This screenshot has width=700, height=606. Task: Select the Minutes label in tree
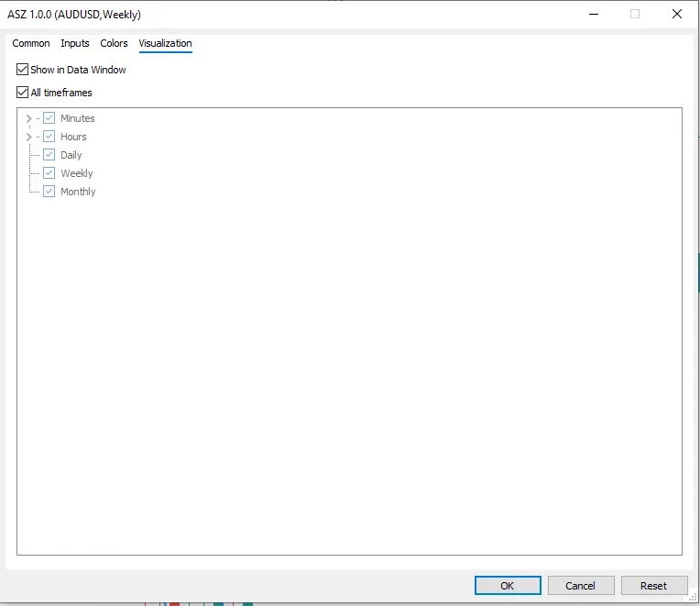[x=78, y=118]
